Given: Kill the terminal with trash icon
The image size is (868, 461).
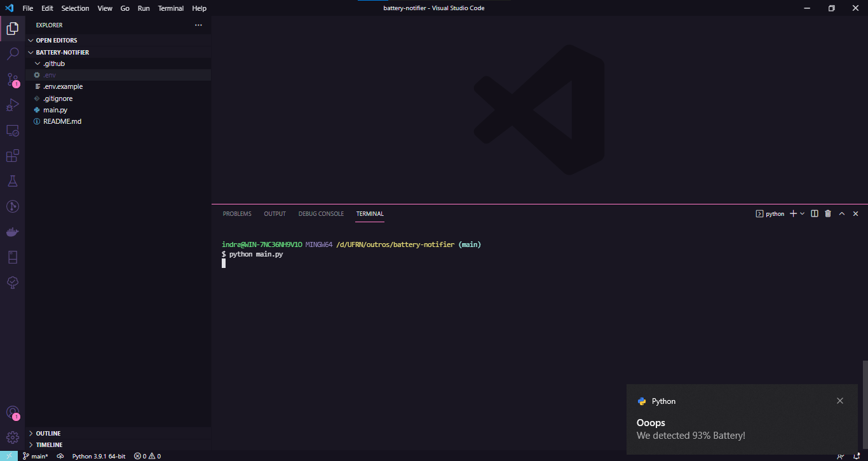Looking at the screenshot, I should coord(828,214).
